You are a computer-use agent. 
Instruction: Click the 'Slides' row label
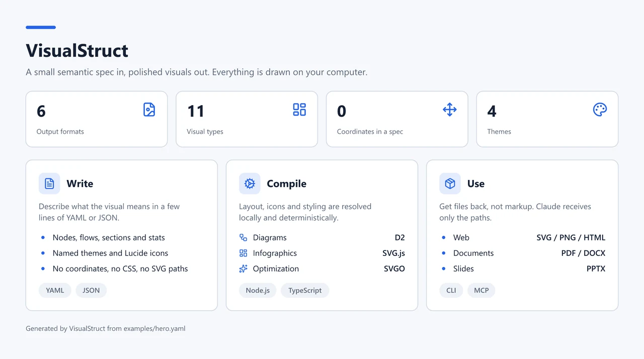click(463, 269)
